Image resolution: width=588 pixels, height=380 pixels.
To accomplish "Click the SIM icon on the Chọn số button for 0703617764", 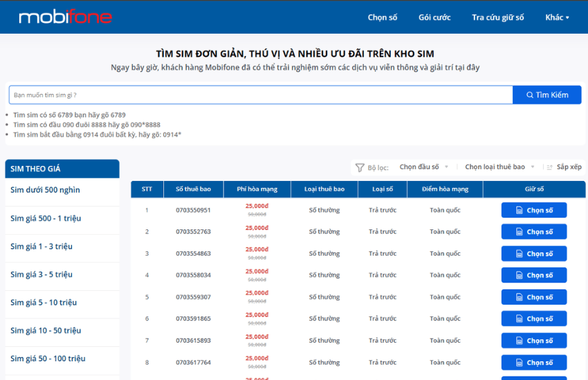I will tap(520, 363).
